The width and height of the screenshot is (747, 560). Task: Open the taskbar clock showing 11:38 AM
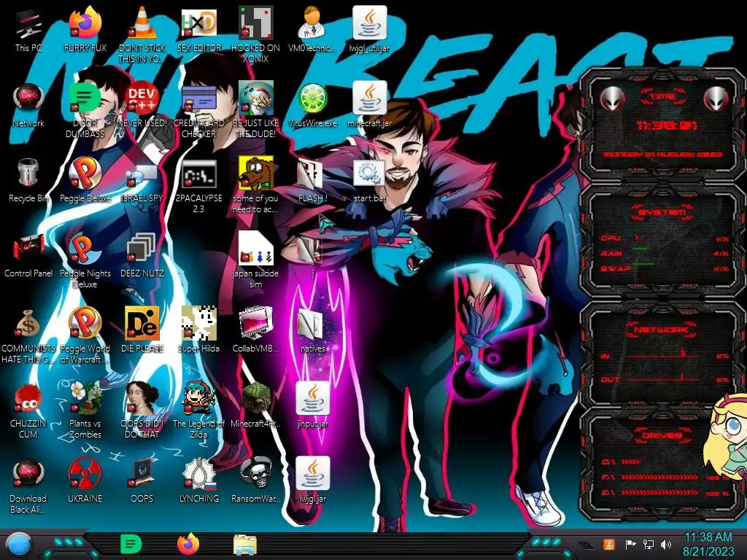tap(708, 544)
